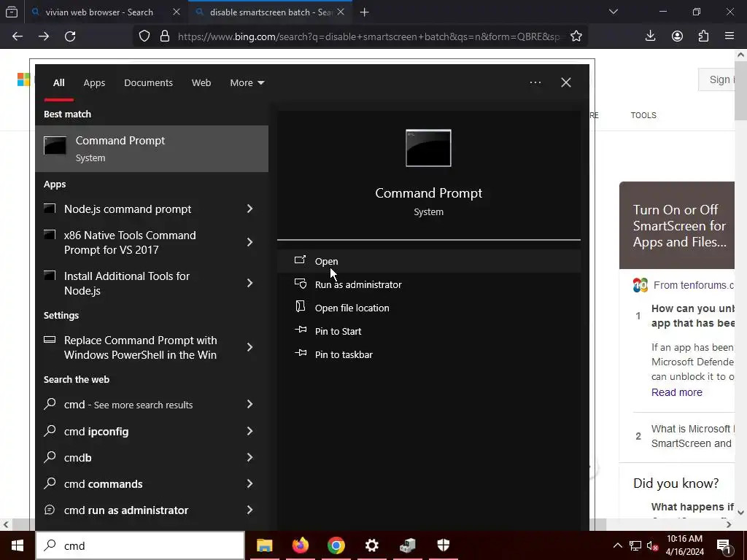Screen dimensions: 747x560
Task: Open Firefox from the taskbar
Action: pos(300,545)
